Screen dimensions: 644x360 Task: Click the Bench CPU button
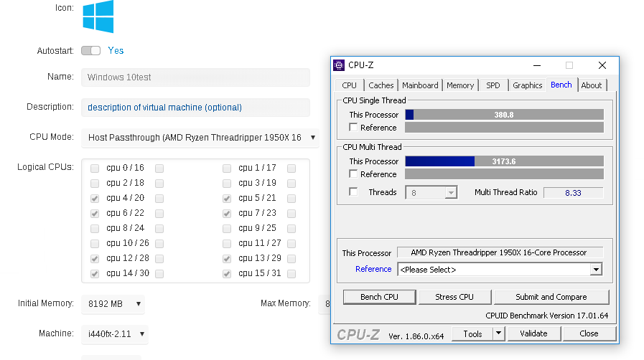[379, 297]
